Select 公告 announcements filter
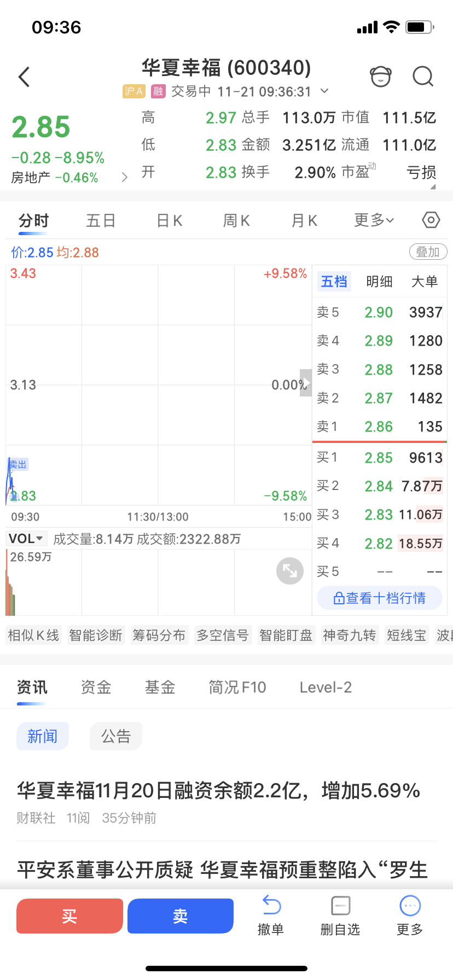The image size is (453, 980). pyautogui.click(x=116, y=736)
